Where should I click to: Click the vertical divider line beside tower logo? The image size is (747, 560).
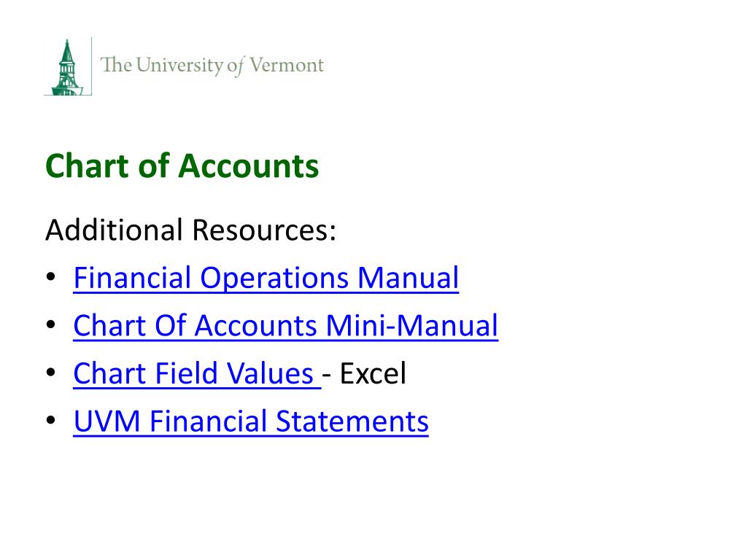click(x=91, y=66)
